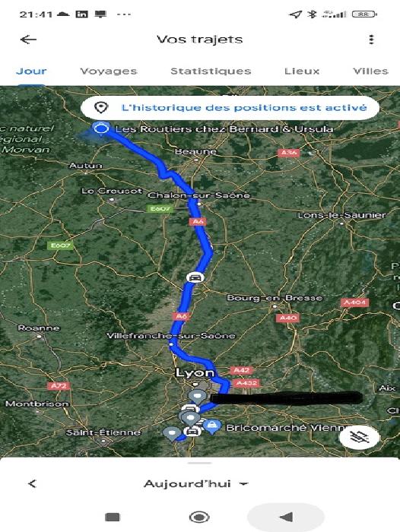Tap the location pin icon in the banner
This screenshot has width=400, height=532.
(101, 108)
